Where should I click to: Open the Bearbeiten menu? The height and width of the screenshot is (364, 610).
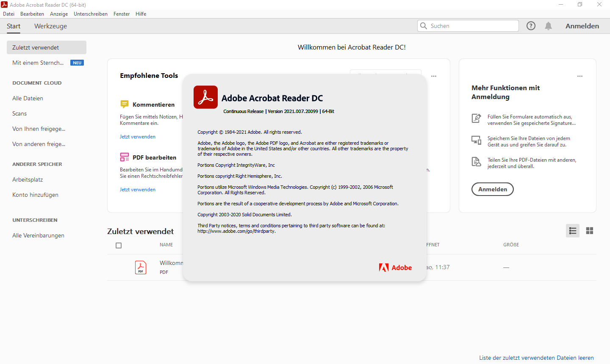tap(32, 14)
